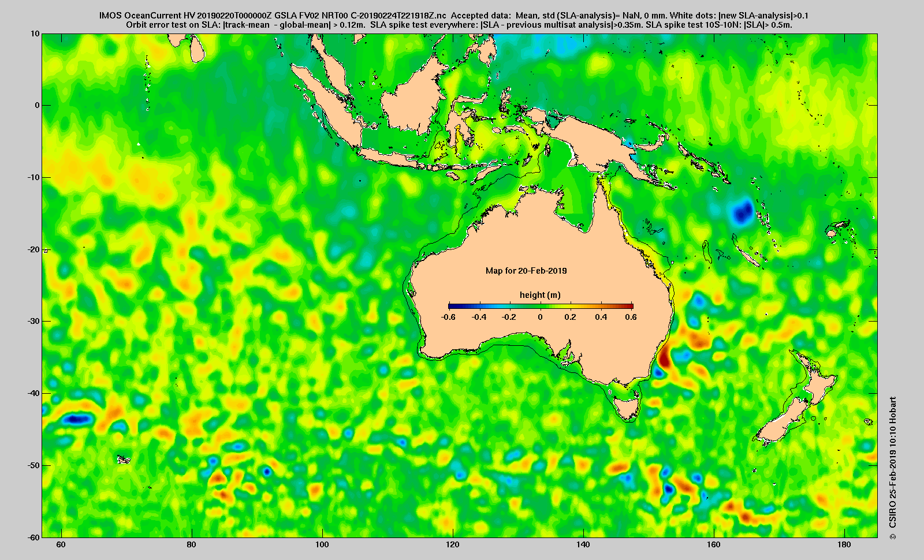The image size is (924, 560).
Task: Click the latitude axis label -60
Action: click(x=33, y=537)
